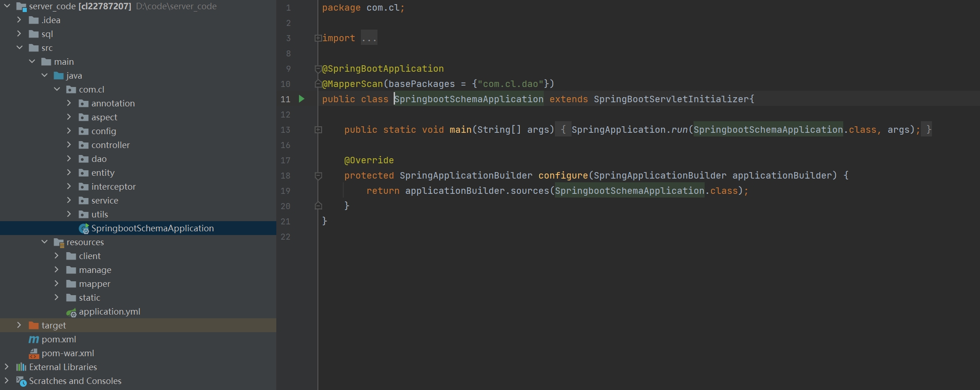Click the SpringbootSchemaApplication class file icon
The image size is (980, 390).
point(84,229)
